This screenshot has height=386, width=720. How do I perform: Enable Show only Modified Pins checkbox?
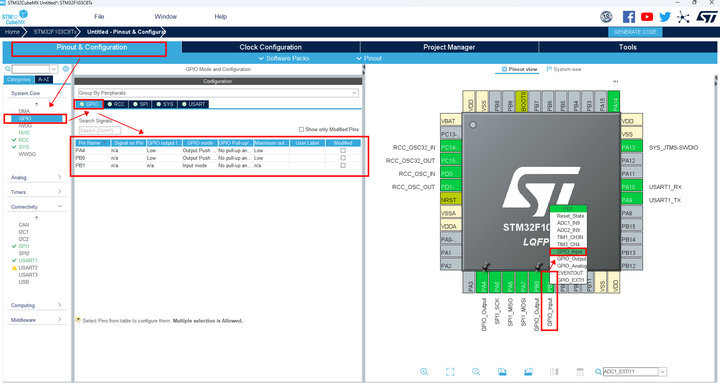point(301,129)
